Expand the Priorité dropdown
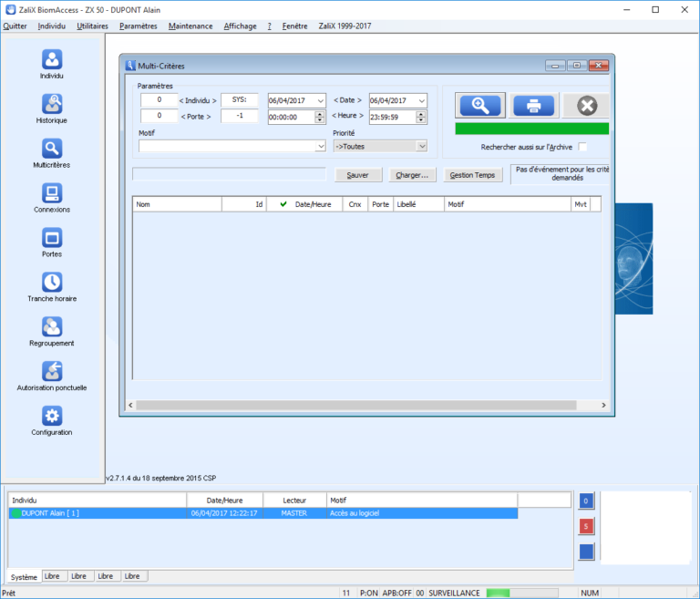This screenshot has height=599, width=700. 421,146
